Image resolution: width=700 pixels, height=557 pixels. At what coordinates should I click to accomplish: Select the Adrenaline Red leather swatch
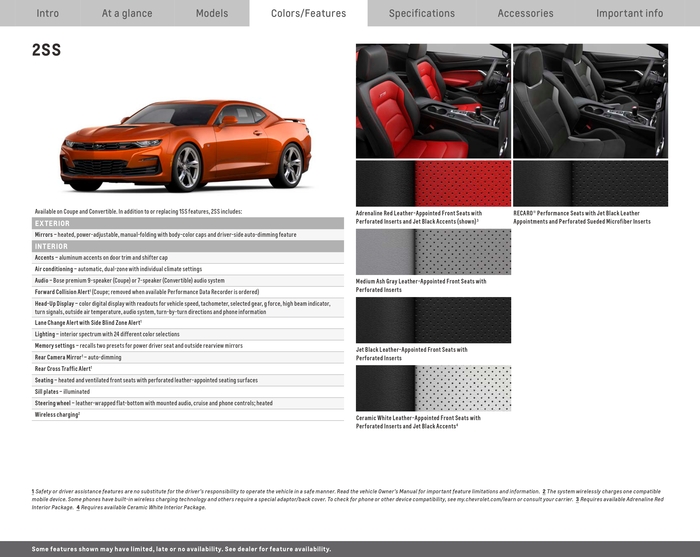[x=432, y=184]
